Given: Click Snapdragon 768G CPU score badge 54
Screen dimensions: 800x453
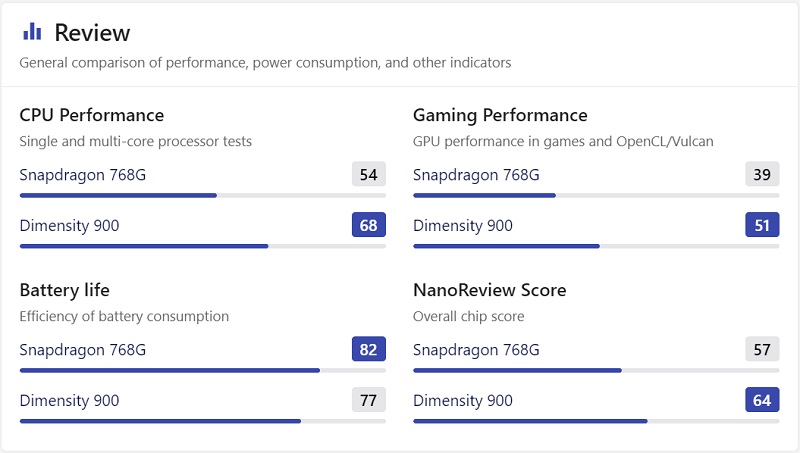Looking at the screenshot, I should pyautogui.click(x=369, y=175).
